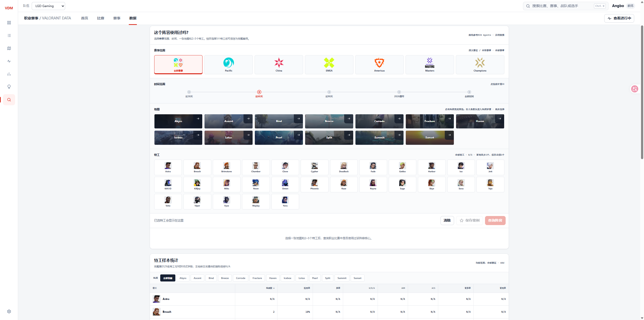Toggle agent Breach selection in grid

coord(197,167)
